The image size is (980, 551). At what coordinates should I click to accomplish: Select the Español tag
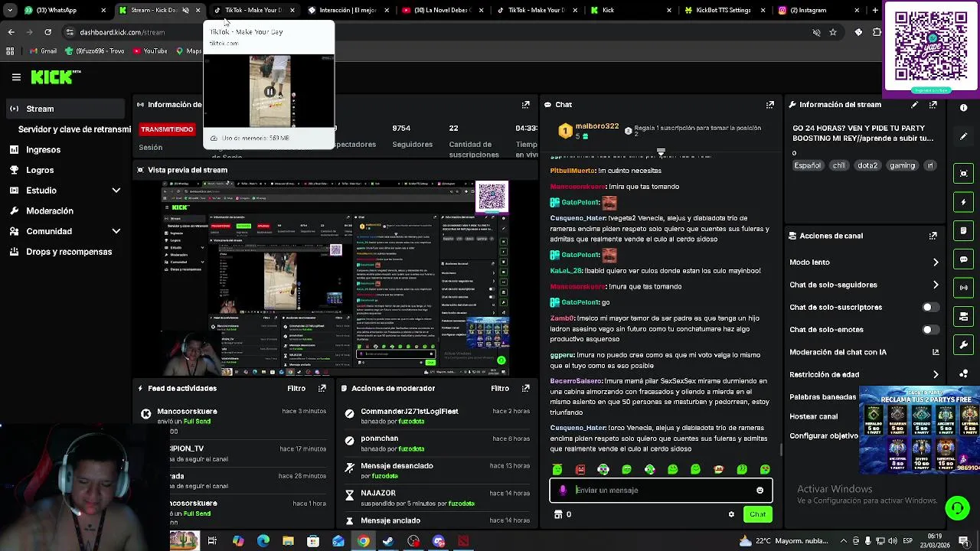[x=807, y=166]
